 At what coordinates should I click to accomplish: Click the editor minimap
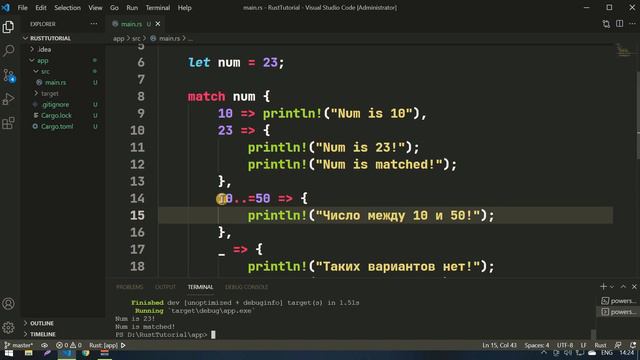pos(623,51)
